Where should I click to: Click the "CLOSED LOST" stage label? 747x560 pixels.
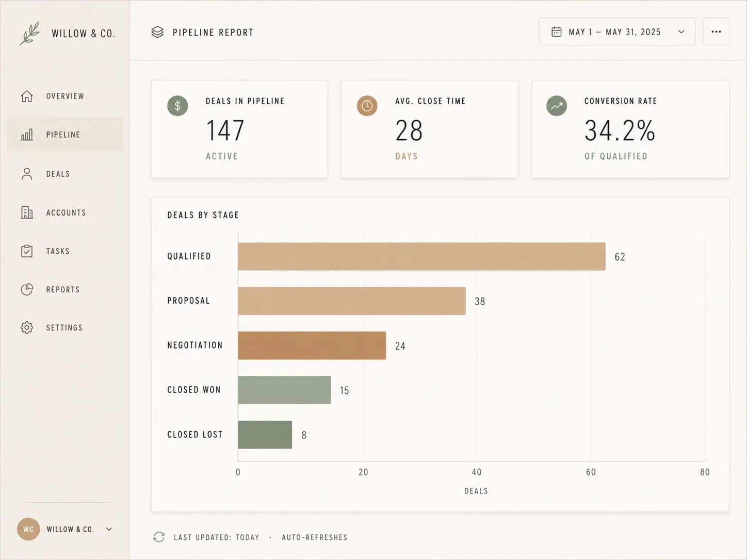195,435
